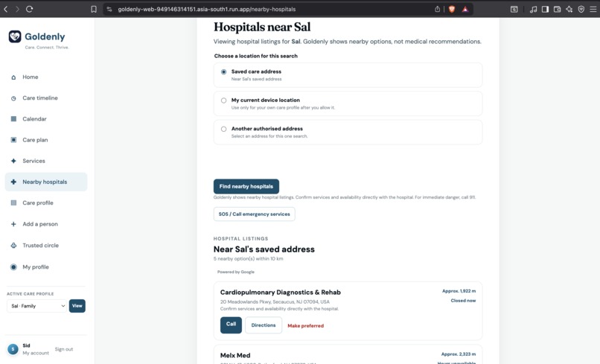This screenshot has width=600, height=364.
Task: Open the Sal · Family care profile dropdown
Action: (36, 306)
